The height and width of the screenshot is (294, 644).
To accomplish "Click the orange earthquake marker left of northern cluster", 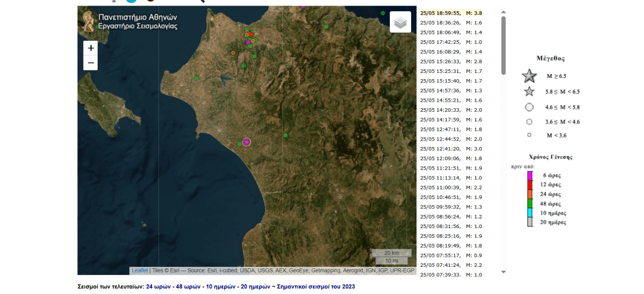I will point(233,53).
